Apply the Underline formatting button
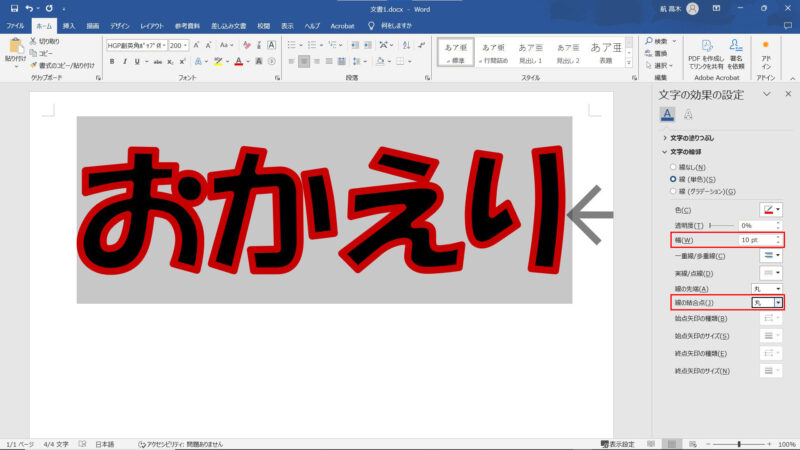 (x=138, y=61)
